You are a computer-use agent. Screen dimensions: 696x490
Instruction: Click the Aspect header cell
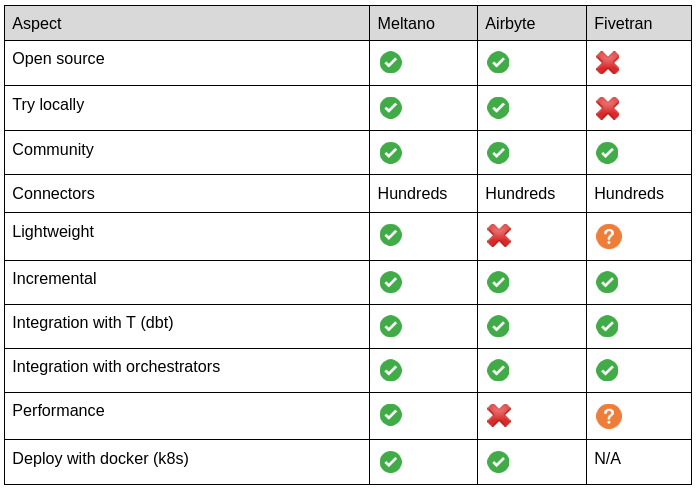click(x=37, y=24)
